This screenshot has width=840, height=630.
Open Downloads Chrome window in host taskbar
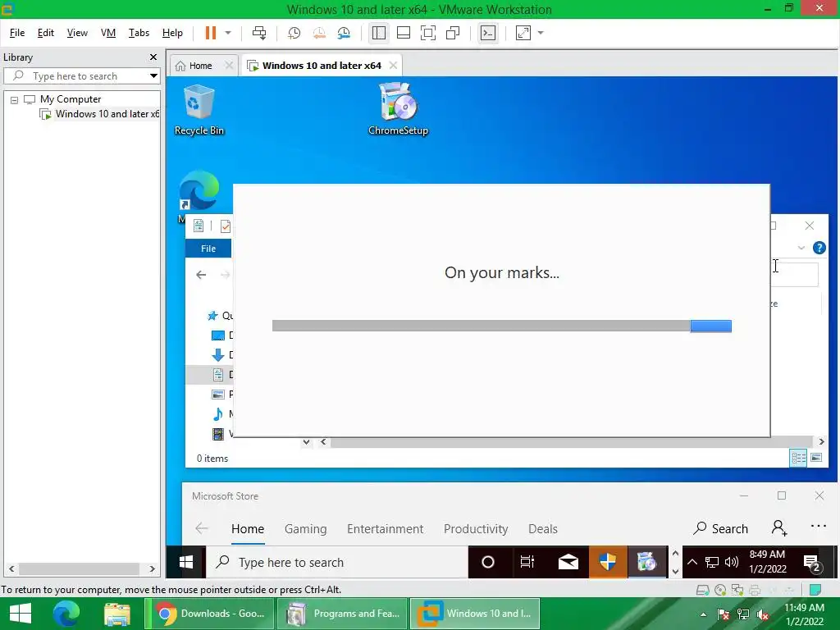coord(209,614)
